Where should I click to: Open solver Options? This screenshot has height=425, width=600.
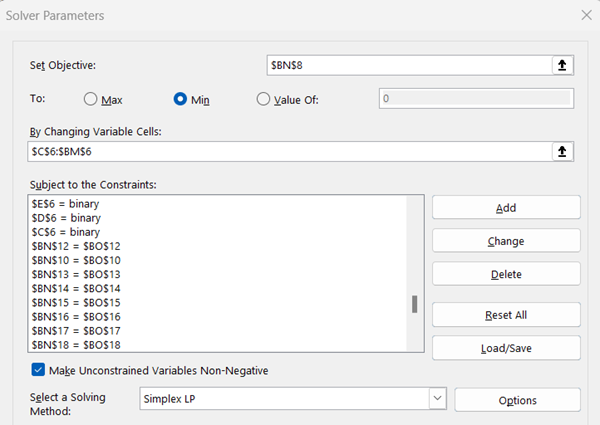coord(517,400)
